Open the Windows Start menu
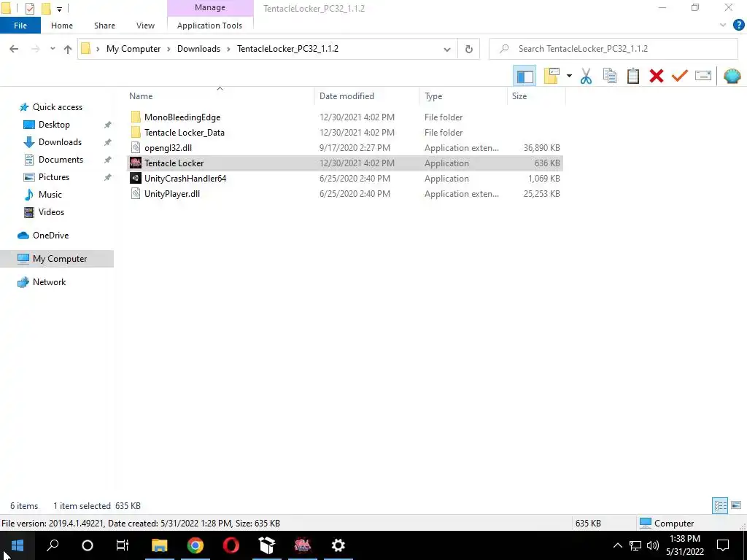The height and width of the screenshot is (560, 747). [x=18, y=545]
